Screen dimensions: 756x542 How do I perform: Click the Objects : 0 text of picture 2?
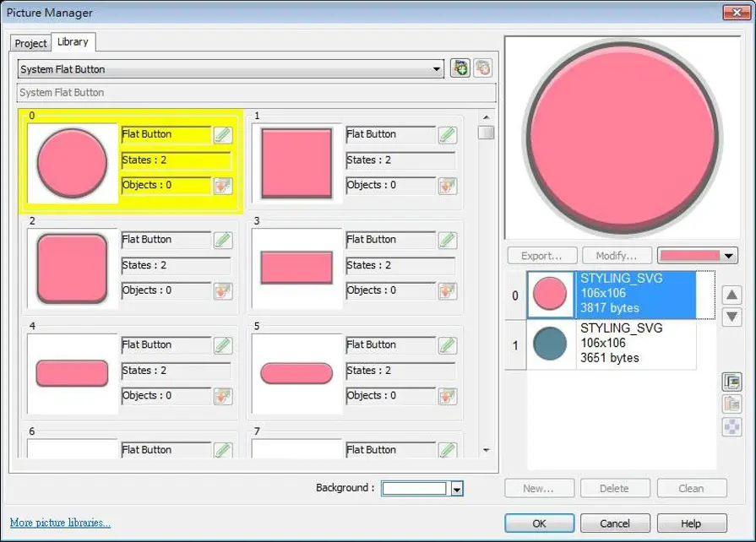point(147,290)
